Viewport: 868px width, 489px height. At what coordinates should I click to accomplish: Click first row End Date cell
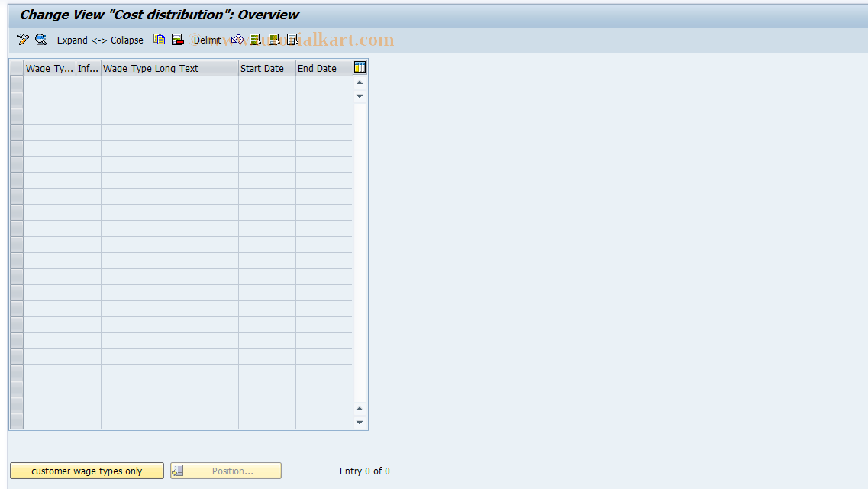324,84
